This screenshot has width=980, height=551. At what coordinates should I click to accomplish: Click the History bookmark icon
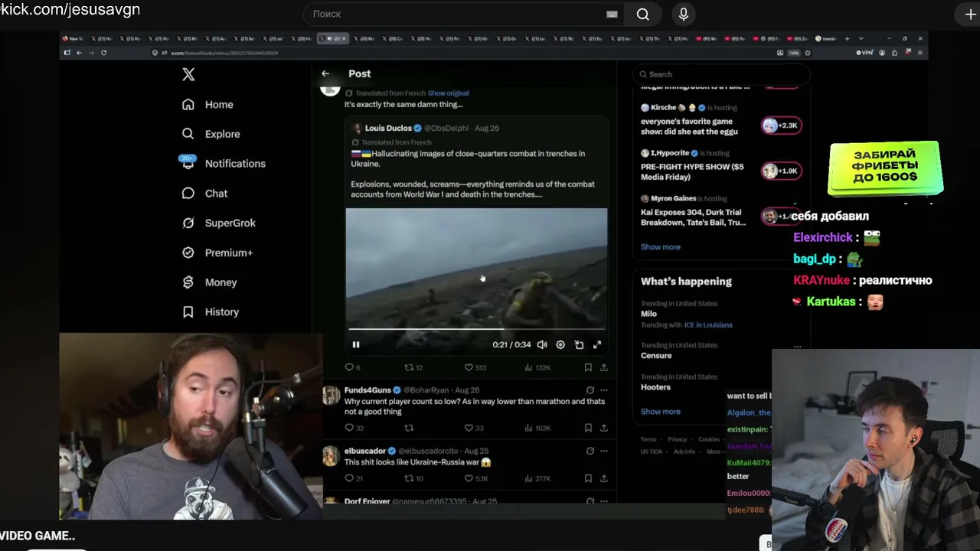188,312
